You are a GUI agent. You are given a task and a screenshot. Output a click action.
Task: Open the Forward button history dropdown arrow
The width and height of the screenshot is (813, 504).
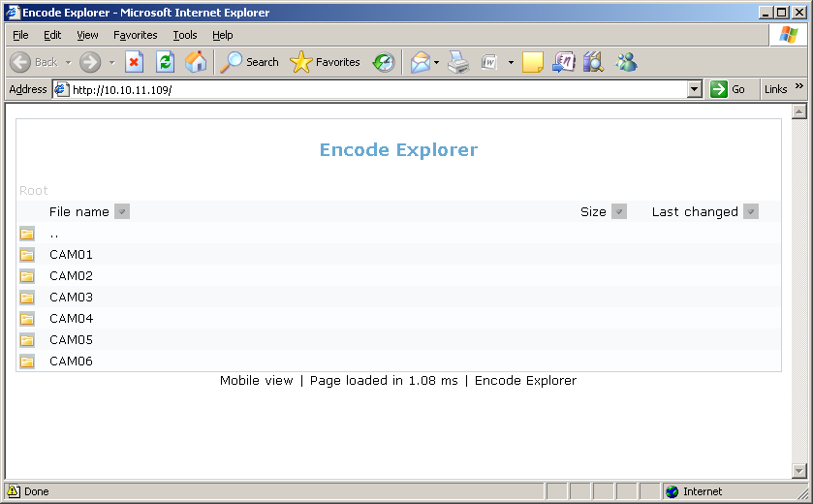point(111,62)
